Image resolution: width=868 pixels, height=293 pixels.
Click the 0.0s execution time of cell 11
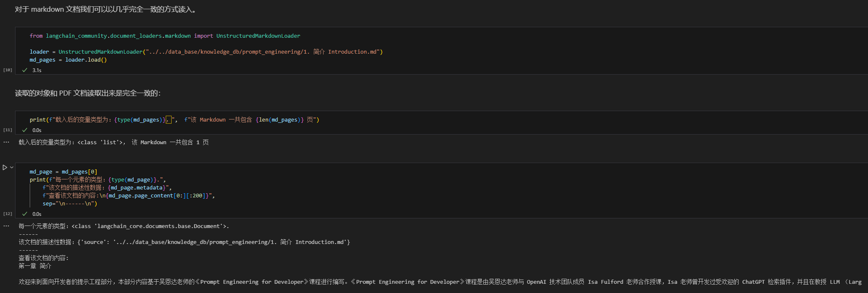click(x=37, y=130)
